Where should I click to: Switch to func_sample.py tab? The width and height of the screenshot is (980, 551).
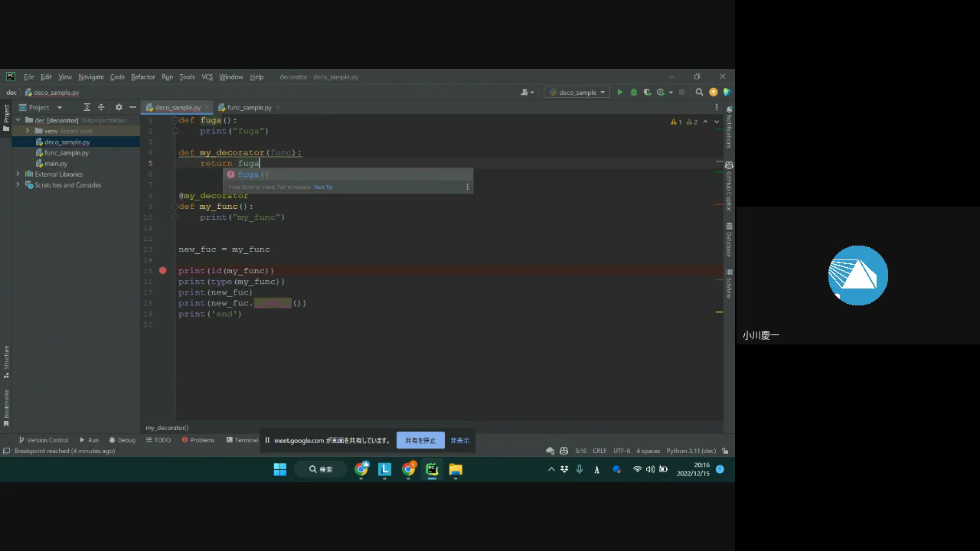tap(249, 108)
